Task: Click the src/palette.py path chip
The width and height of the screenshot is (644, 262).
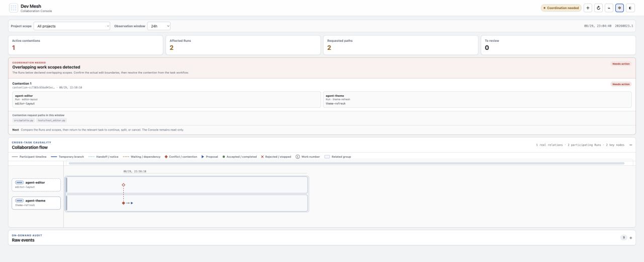Action: tap(23, 120)
